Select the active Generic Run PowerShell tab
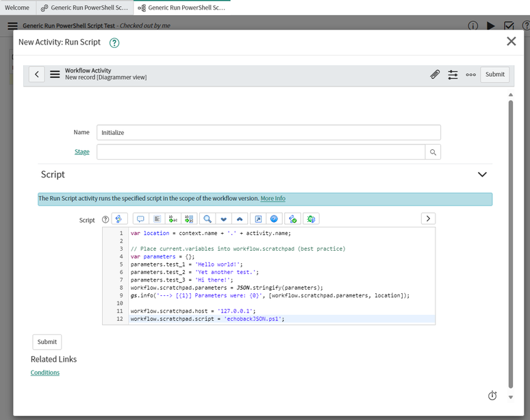Image resolution: width=530 pixels, height=420 pixels. 182,8
